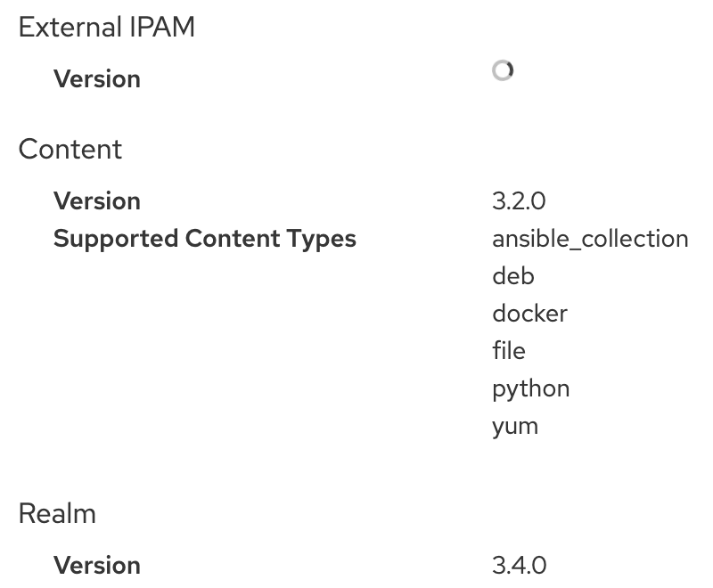The height and width of the screenshot is (588, 713).
Task: Select the Content section heading
Action: pos(70,149)
